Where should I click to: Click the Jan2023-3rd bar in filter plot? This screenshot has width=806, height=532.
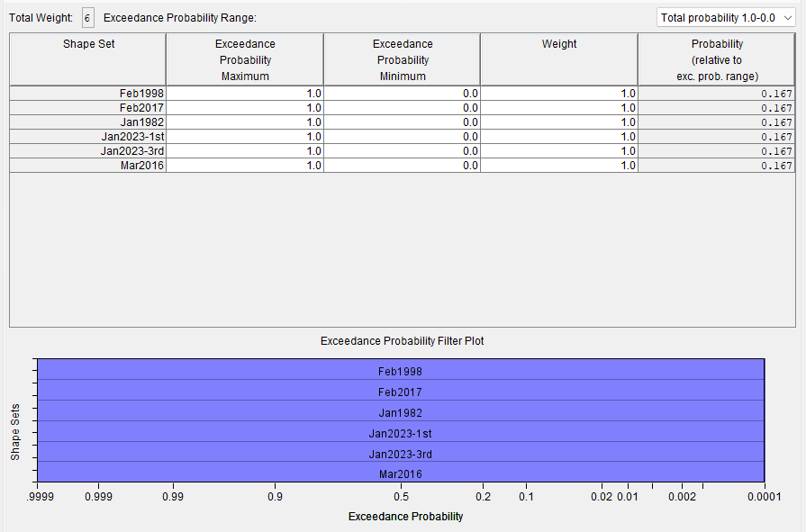[x=400, y=453]
